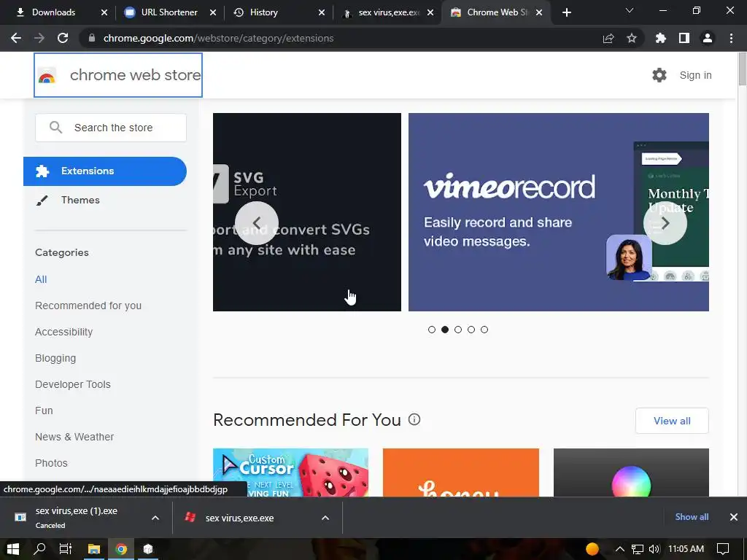Select the third carousel dot
This screenshot has height=560, width=747.
(458, 330)
